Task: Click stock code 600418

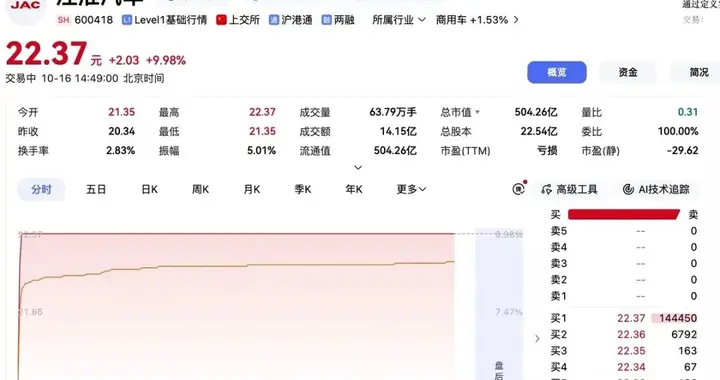Action: 94,20
